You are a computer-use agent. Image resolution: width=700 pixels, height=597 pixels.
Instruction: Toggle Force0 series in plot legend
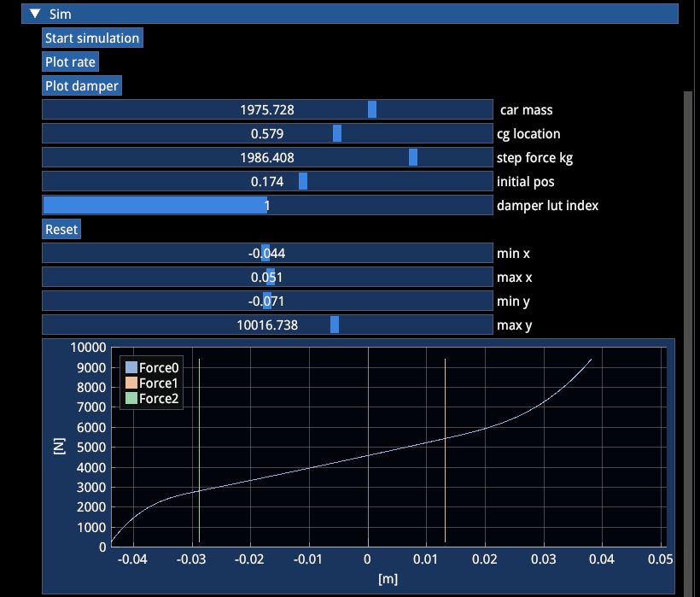click(152, 367)
